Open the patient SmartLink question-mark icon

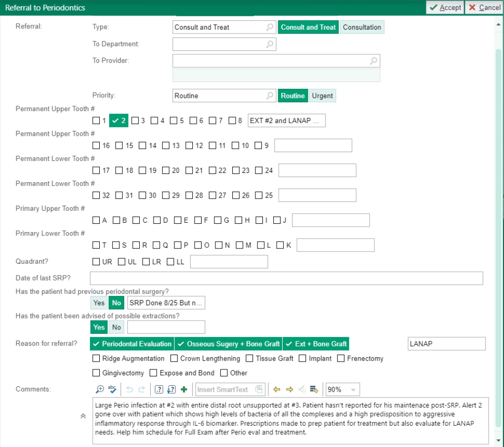[171, 390]
